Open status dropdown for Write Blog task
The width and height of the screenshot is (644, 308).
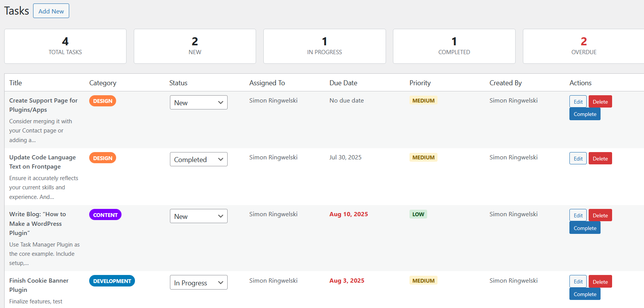[x=198, y=216]
